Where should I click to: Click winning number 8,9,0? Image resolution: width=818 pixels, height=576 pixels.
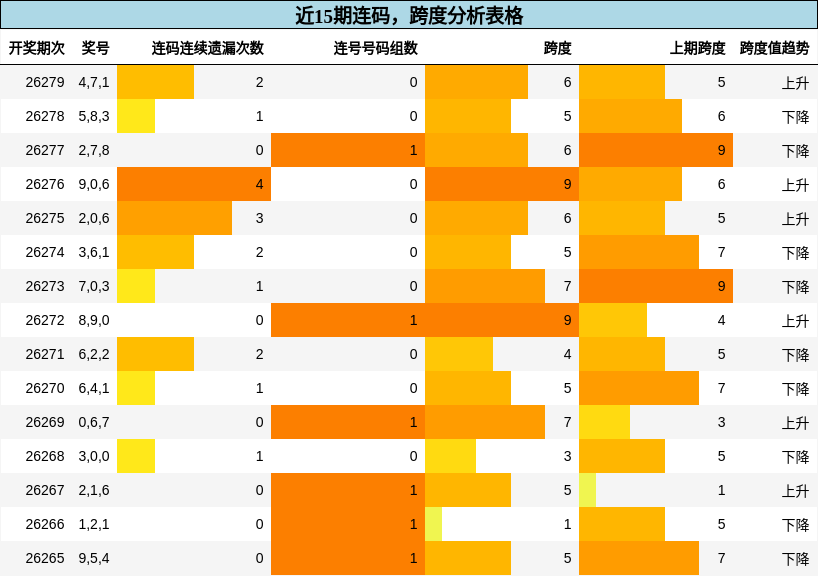tap(94, 320)
